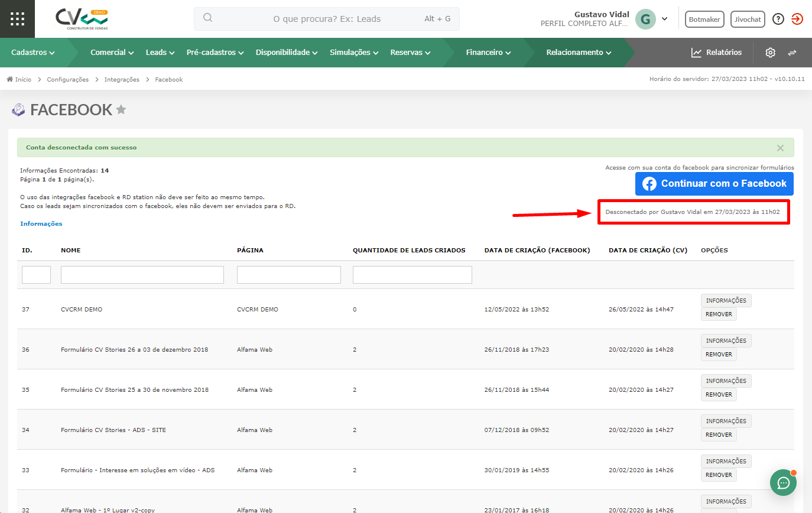Viewport: 812px width, 513px height.
Task: Click the Jivochat button
Action: tap(748, 19)
